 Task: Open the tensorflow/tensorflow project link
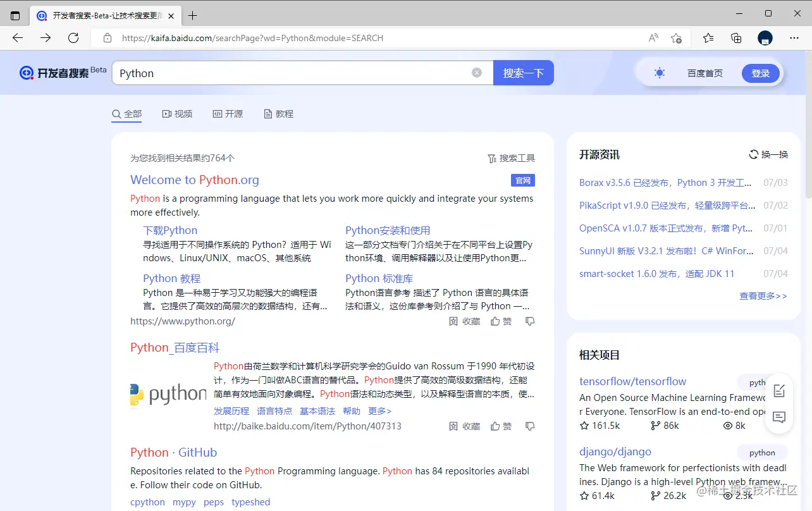point(632,381)
